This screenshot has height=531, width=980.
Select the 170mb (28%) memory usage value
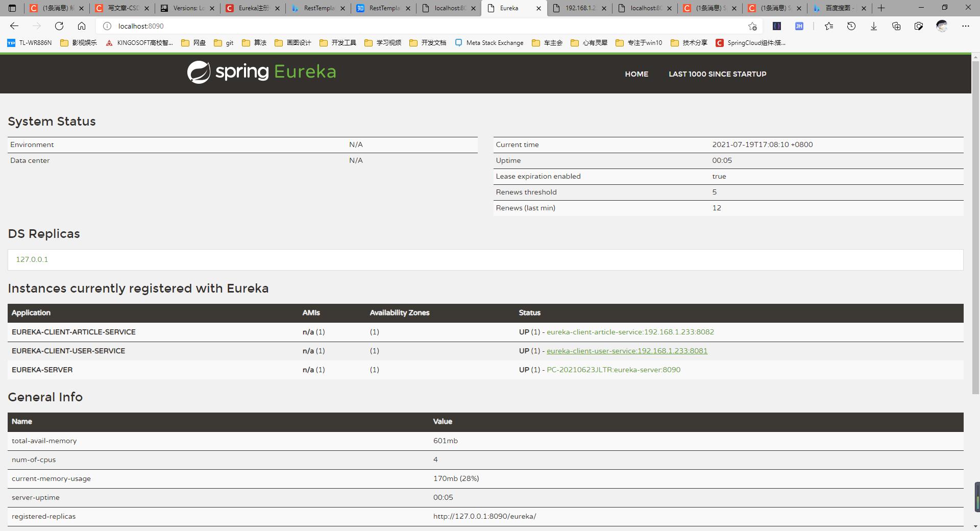tap(456, 478)
